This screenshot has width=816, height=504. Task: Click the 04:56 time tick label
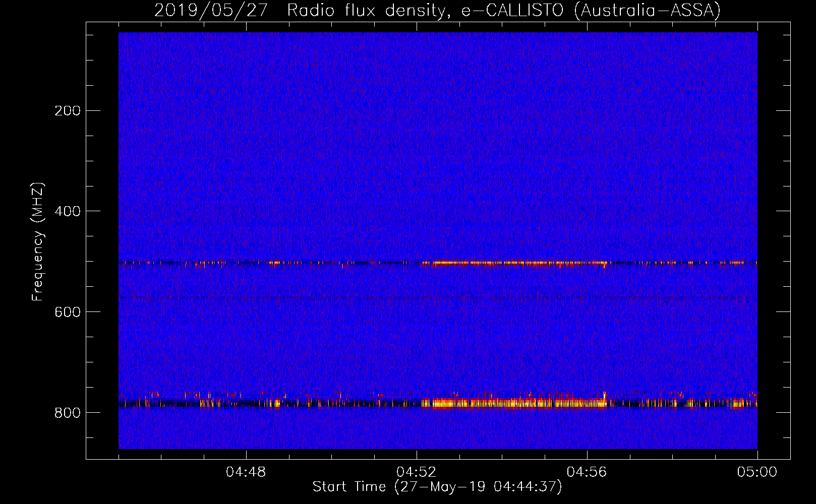[x=587, y=472]
